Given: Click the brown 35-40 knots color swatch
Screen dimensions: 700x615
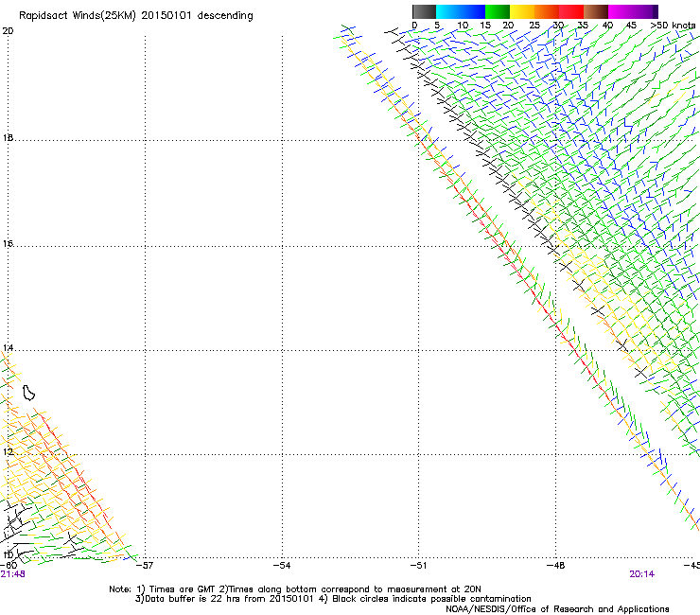Looking at the screenshot, I should [x=596, y=11].
